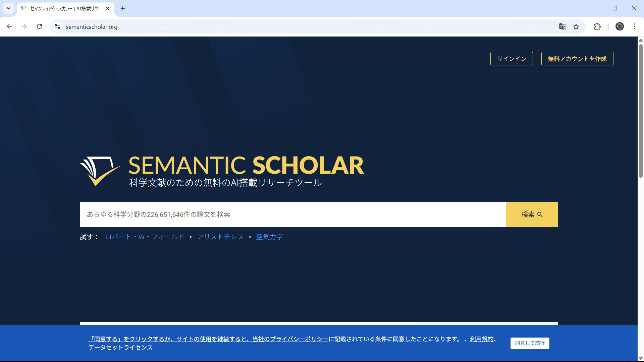Click the address bar URL semanticscholar.org
The height and width of the screenshot is (362, 644).
point(92,27)
